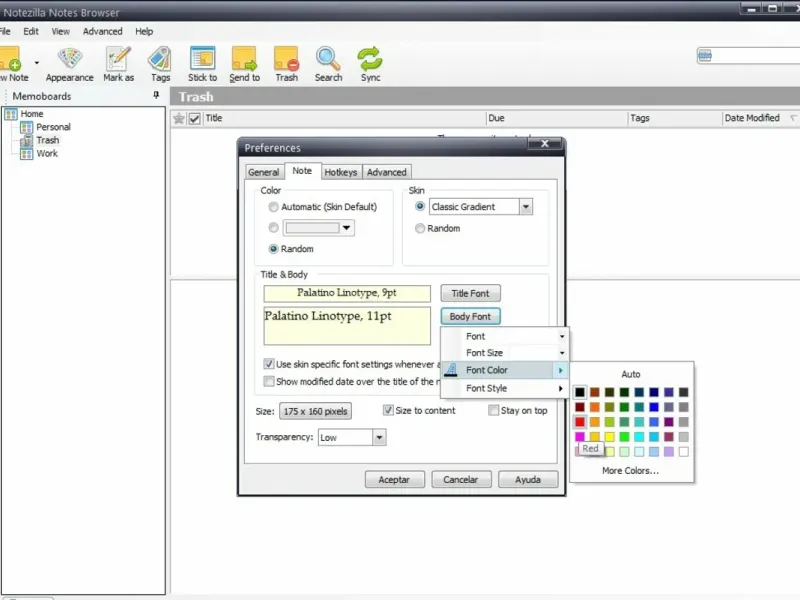Pick the white color swatch
This screenshot has height=600, width=800.
coord(684,452)
